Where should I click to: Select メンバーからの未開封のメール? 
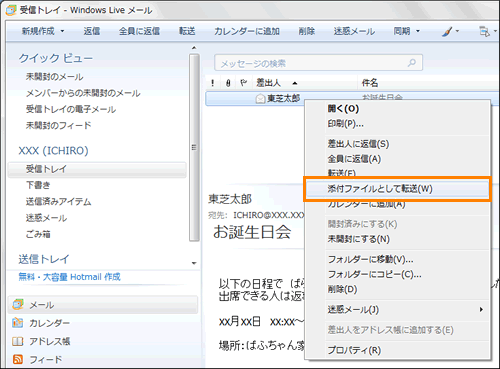click(x=83, y=93)
